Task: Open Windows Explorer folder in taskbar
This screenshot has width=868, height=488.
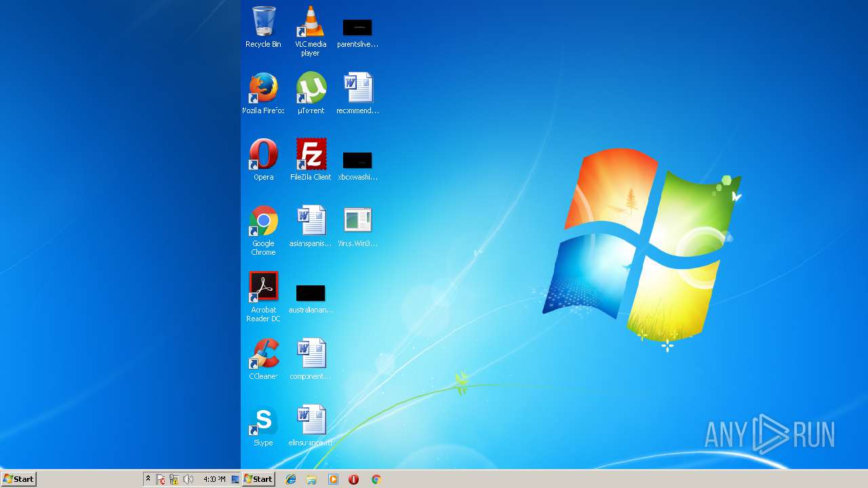Action: click(x=312, y=479)
